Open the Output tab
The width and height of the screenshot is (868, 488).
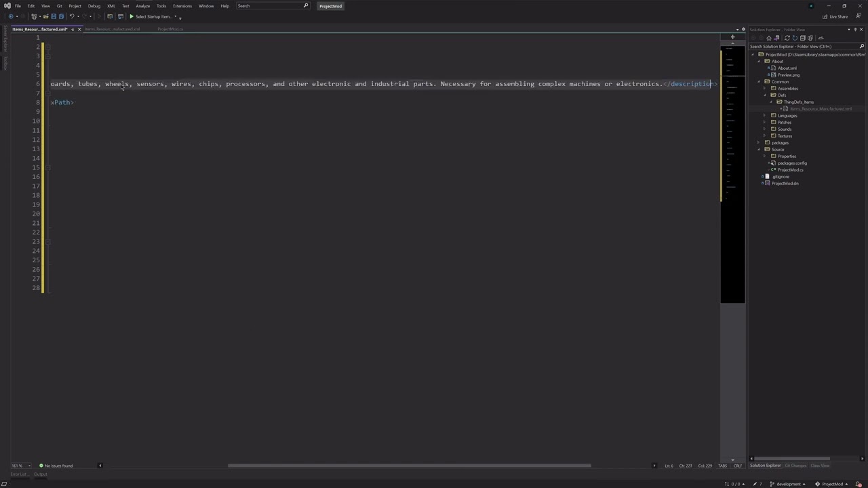tap(41, 474)
